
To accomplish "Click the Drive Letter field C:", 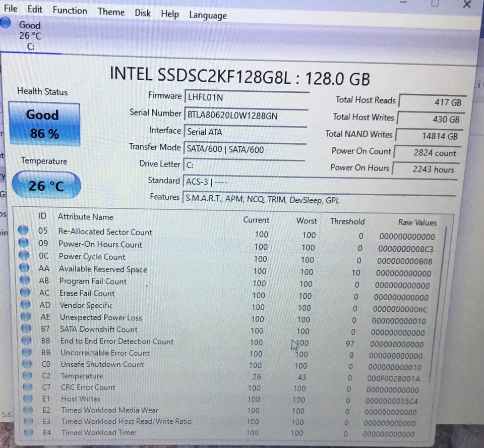I will click(x=244, y=165).
